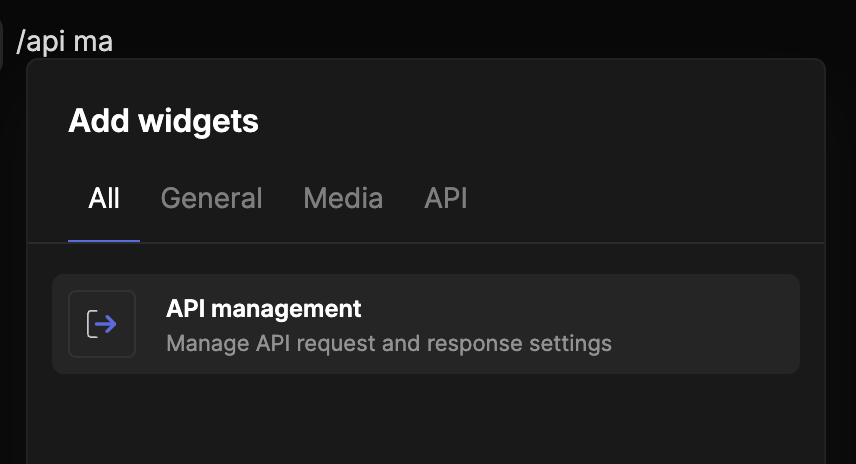Click the API management arrow icon
Viewport: 856px width, 464px height.
[x=102, y=324]
